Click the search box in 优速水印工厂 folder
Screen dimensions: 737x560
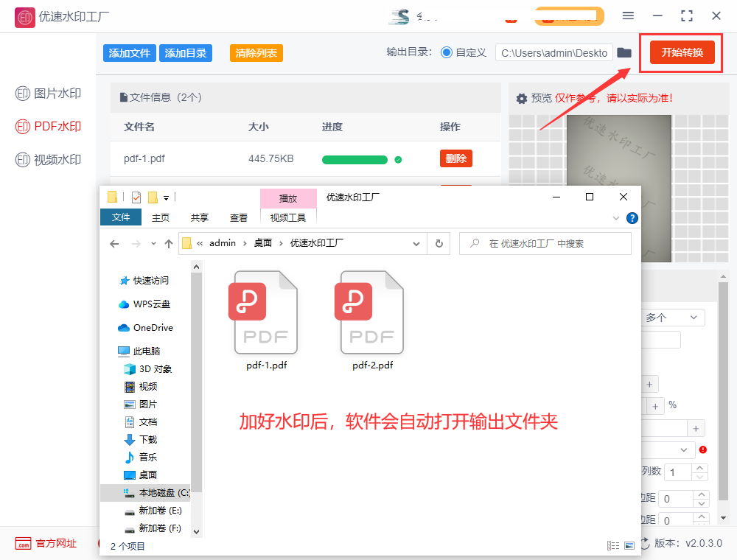545,243
